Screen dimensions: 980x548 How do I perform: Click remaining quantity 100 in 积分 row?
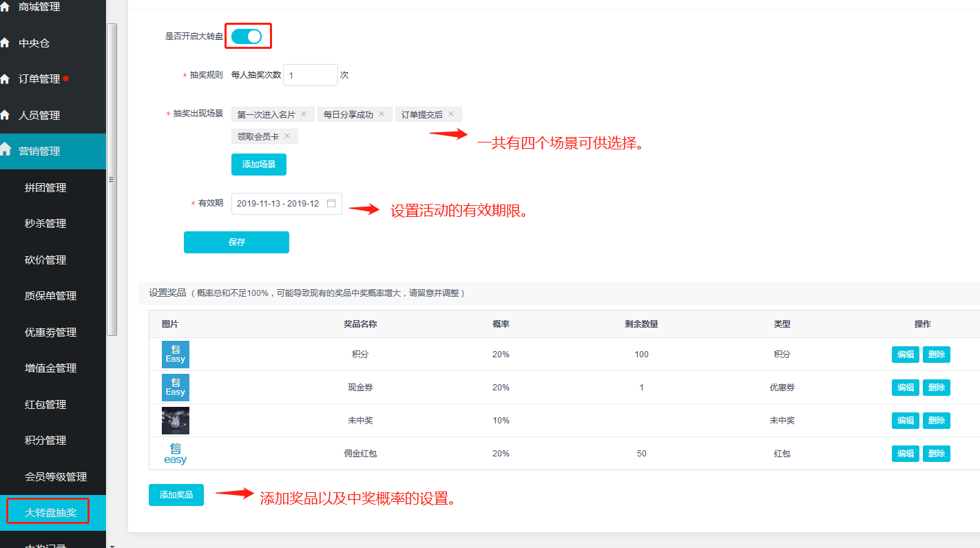coord(641,355)
